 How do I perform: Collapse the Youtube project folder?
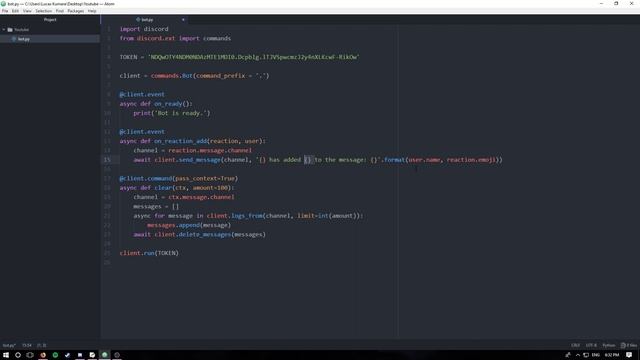pyautogui.click(x=4, y=30)
